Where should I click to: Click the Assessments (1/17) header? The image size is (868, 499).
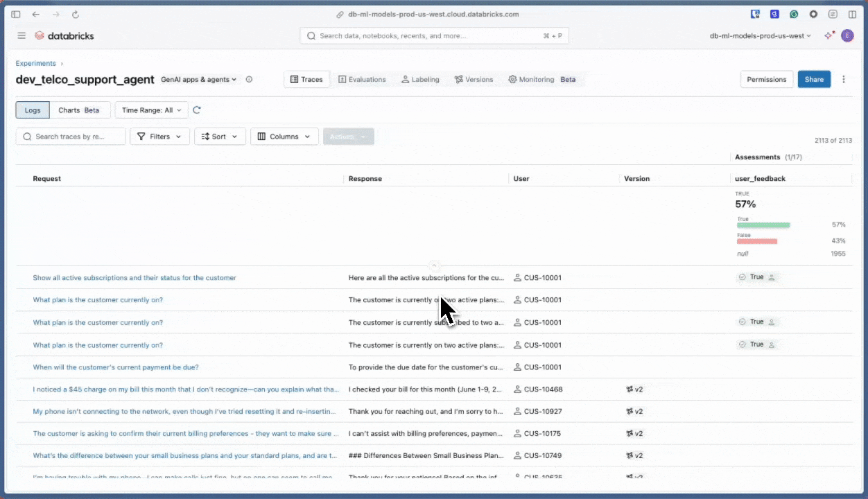point(768,157)
